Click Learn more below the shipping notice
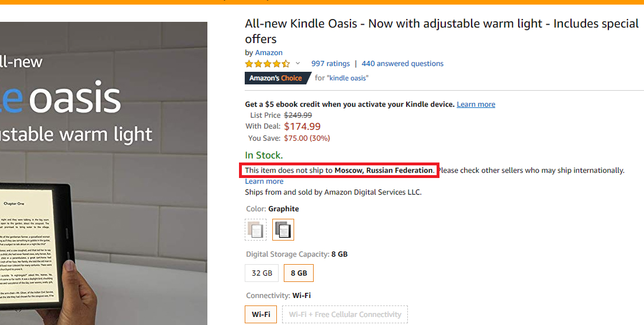Screen dimensions: 644x325 [x=264, y=181]
